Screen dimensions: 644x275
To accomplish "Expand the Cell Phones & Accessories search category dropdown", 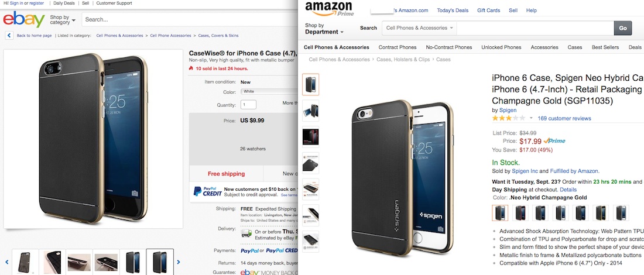I will 419,28.
